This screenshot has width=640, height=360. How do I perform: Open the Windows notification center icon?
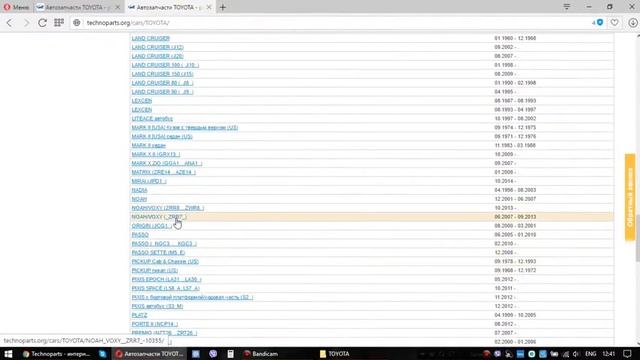(627, 354)
